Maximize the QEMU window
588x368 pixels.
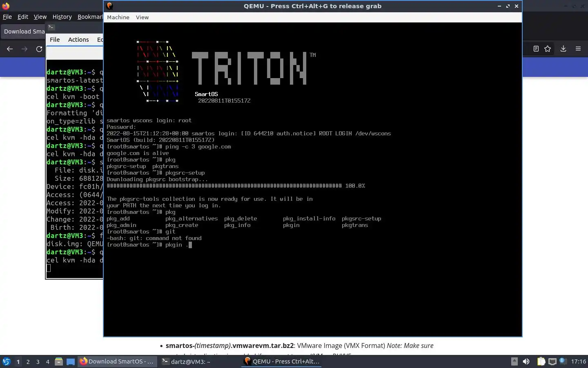point(508,6)
